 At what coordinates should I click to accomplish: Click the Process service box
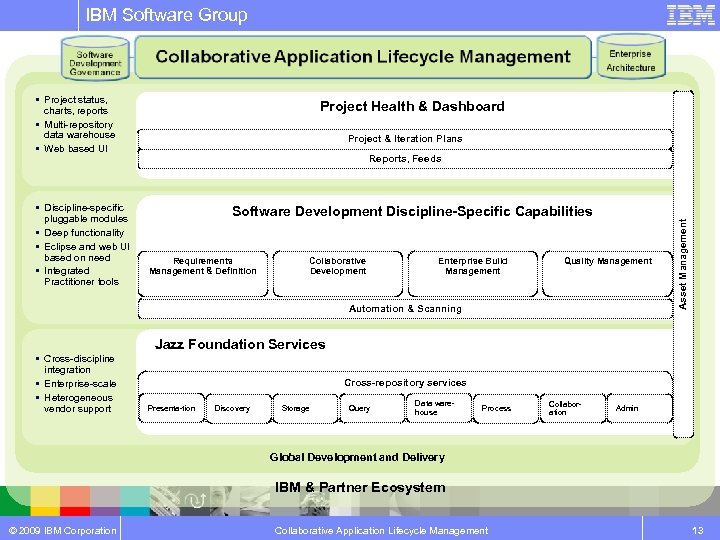point(506,408)
